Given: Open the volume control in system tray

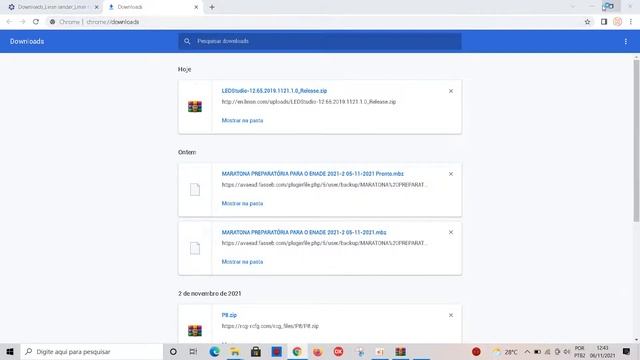Looking at the screenshot, I should click(x=567, y=351).
